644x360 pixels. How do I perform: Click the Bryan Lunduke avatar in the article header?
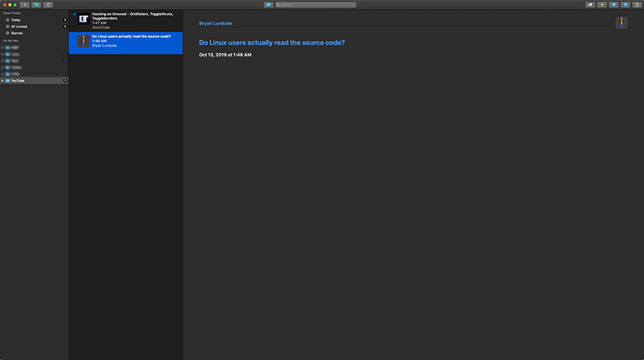(621, 23)
